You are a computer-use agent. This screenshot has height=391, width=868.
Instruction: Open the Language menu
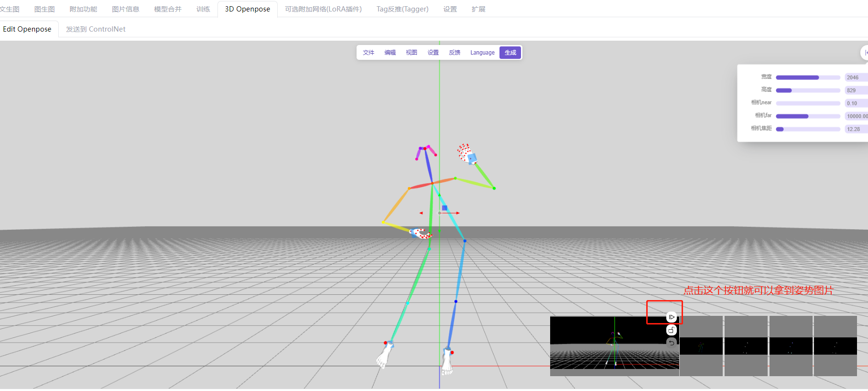[482, 53]
